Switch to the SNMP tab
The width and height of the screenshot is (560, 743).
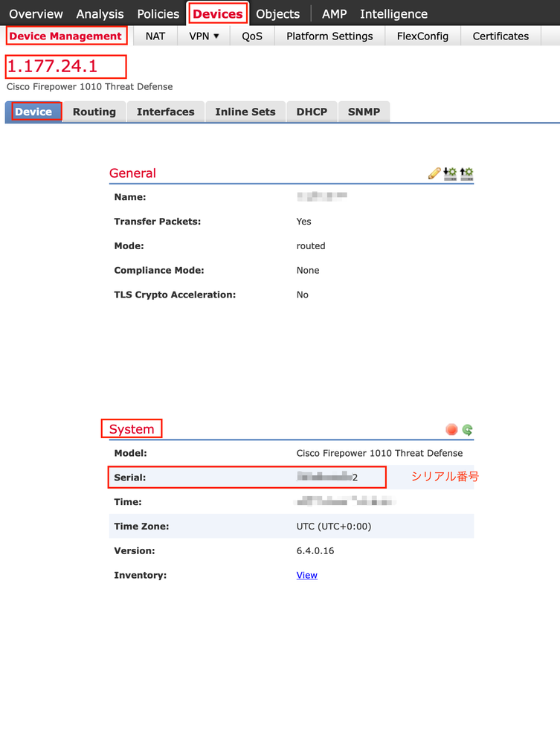pos(364,112)
